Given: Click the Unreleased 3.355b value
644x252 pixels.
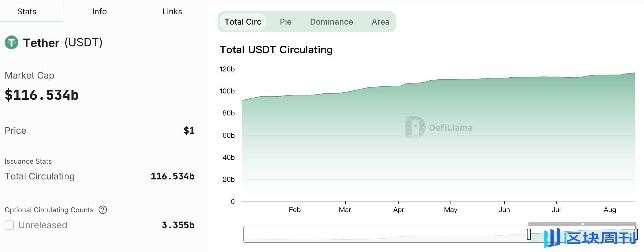Looking at the screenshot, I should [178, 225].
